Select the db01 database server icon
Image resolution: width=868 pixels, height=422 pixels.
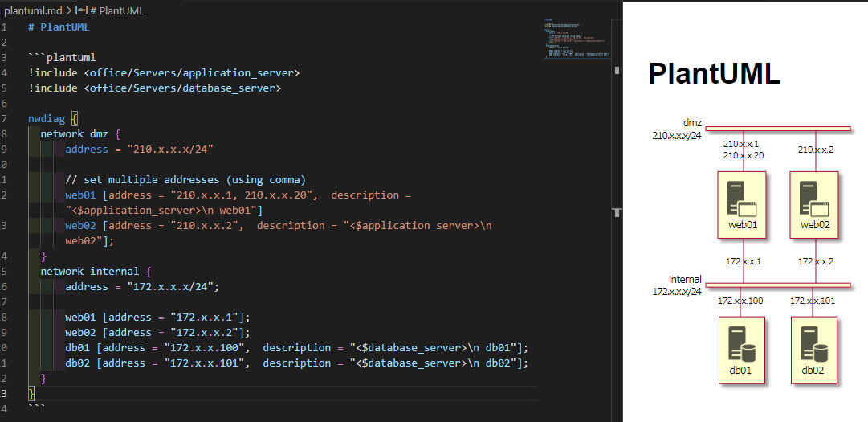[x=743, y=342]
